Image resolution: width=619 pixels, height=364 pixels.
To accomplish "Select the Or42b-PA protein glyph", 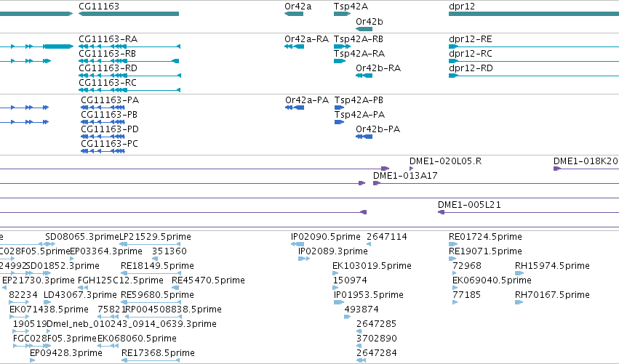I will tap(364, 137).
